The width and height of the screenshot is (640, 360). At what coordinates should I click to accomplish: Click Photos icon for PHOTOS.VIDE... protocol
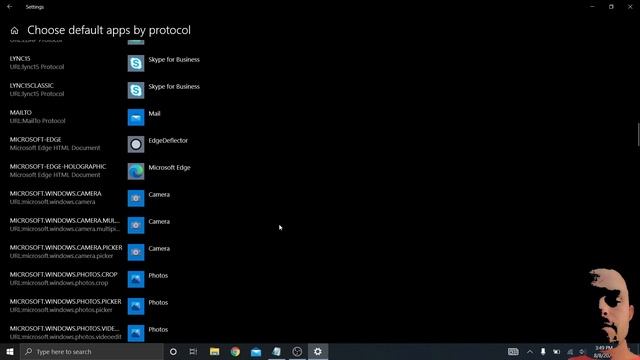pos(136,333)
